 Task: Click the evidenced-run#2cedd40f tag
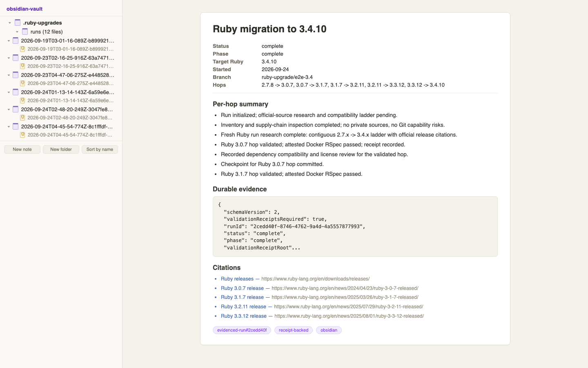(x=242, y=330)
